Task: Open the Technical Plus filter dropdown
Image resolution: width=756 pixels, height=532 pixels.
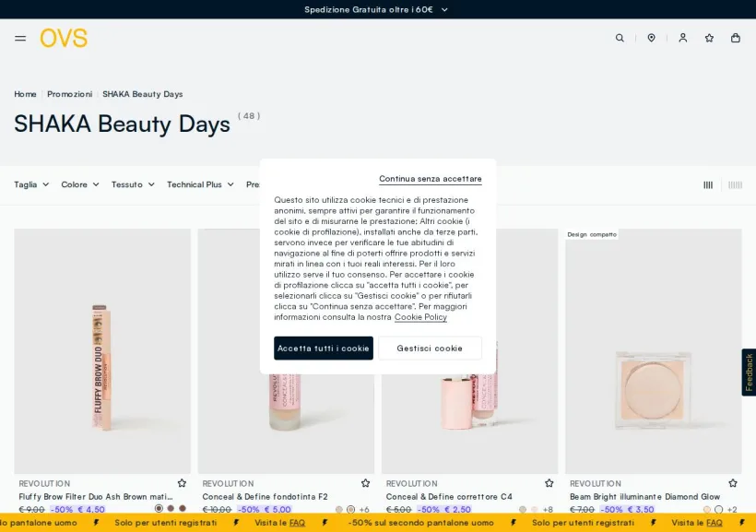Action: pyautogui.click(x=200, y=184)
